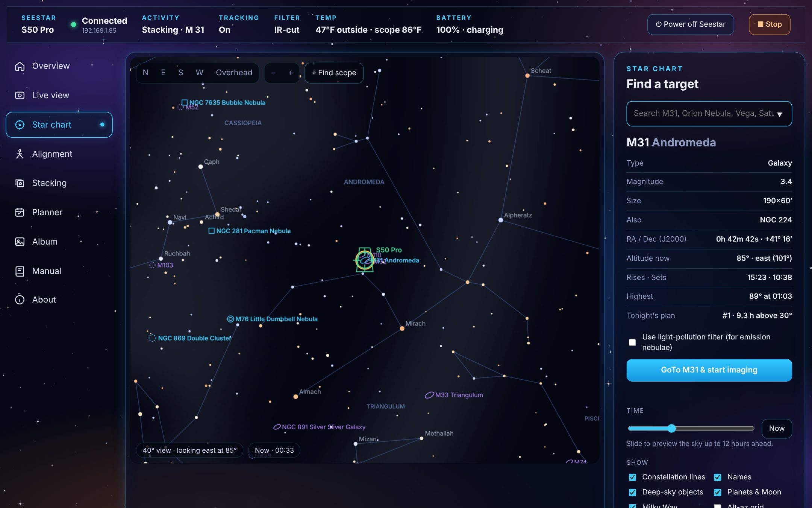This screenshot has height=508, width=812.
Task: Click the Alpheratz star
Action: (x=501, y=220)
